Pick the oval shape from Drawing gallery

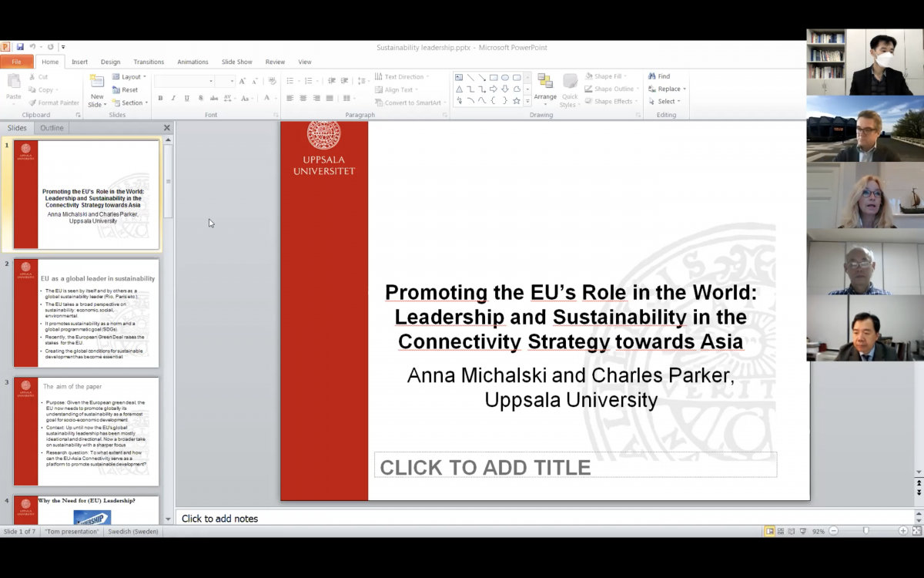505,77
